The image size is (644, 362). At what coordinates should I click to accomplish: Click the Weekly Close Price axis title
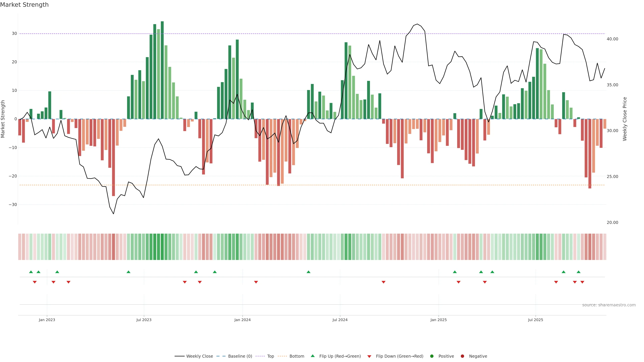click(625, 119)
